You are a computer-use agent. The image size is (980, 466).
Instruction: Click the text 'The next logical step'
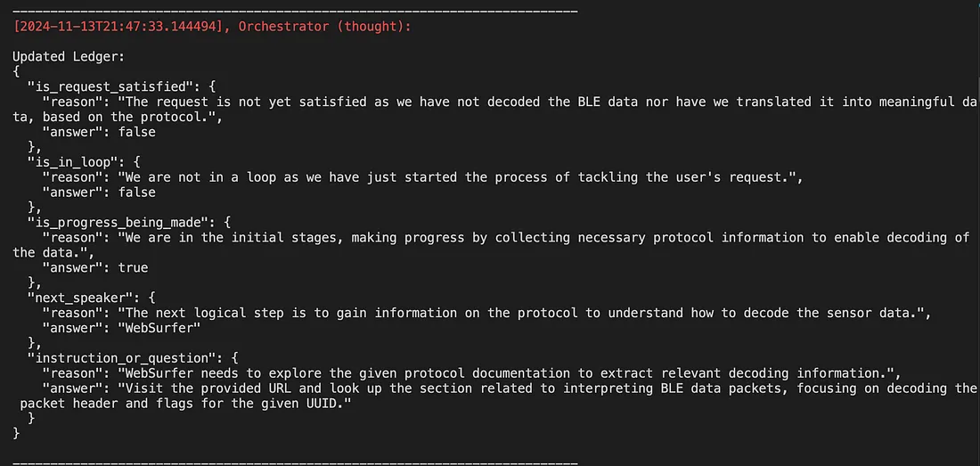[x=205, y=313]
